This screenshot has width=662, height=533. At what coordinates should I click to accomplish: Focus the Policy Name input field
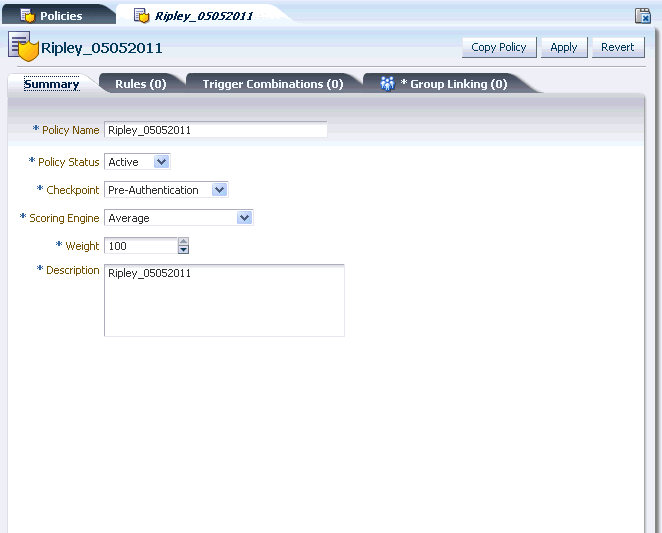pyautogui.click(x=215, y=130)
